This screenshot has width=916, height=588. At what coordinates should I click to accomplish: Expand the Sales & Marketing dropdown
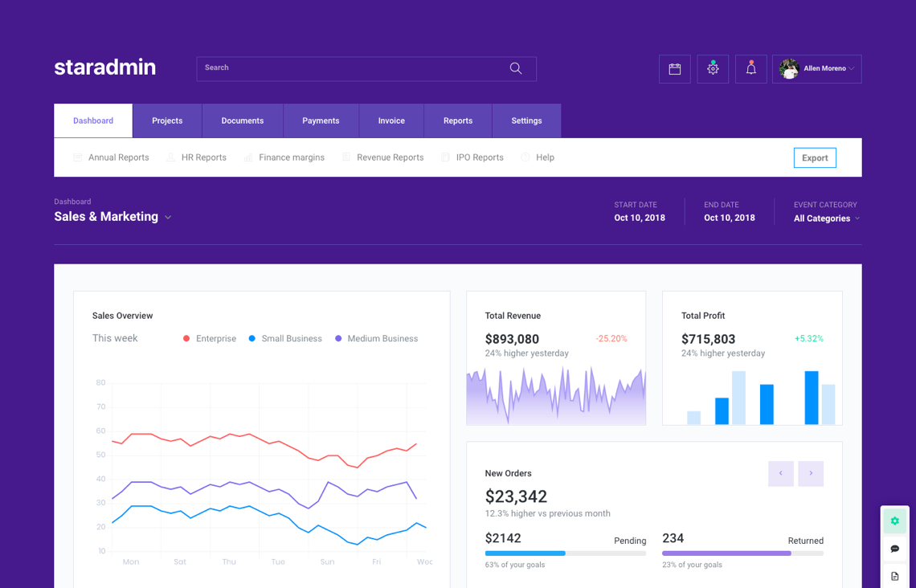(x=168, y=218)
